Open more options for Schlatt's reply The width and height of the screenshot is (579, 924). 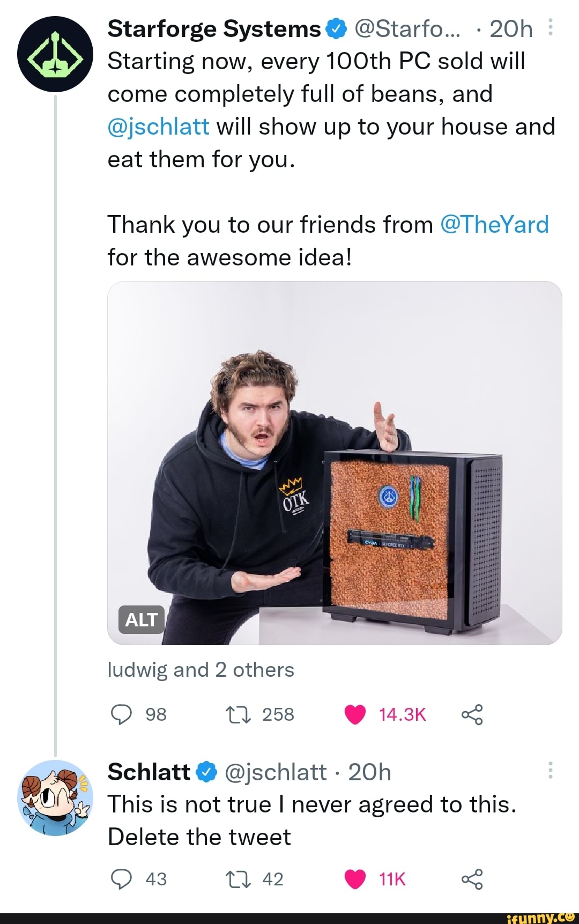coord(551,771)
